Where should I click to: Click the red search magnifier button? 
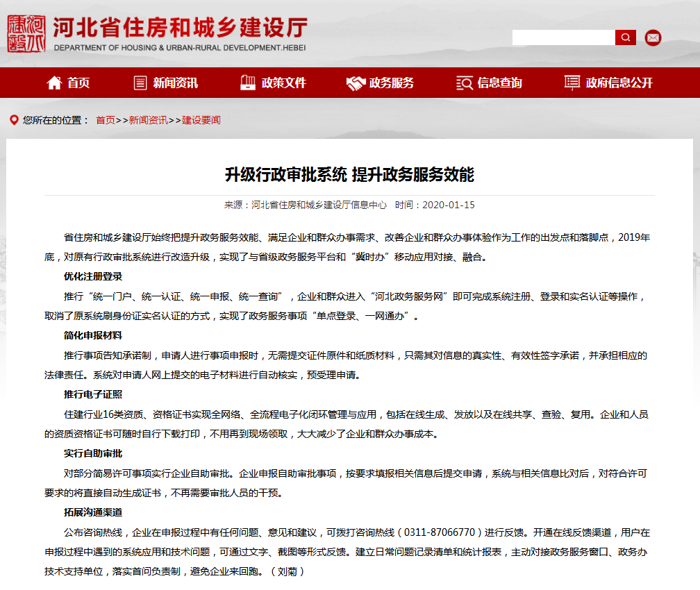pyautogui.click(x=625, y=37)
